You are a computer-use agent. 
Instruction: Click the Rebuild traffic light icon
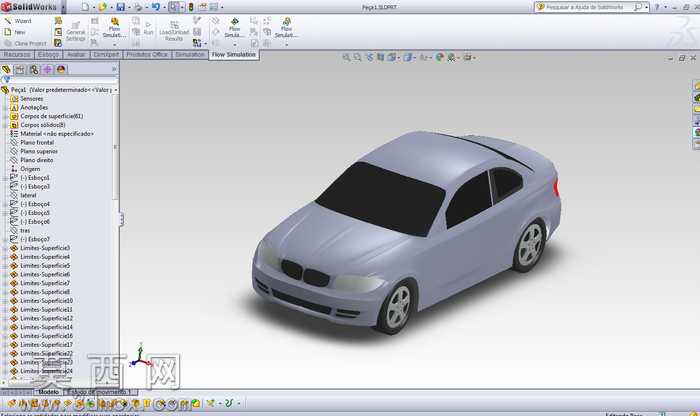coord(191,7)
